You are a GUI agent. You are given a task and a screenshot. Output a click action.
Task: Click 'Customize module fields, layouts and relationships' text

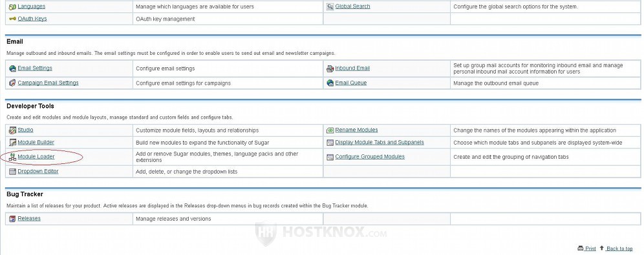point(197,130)
